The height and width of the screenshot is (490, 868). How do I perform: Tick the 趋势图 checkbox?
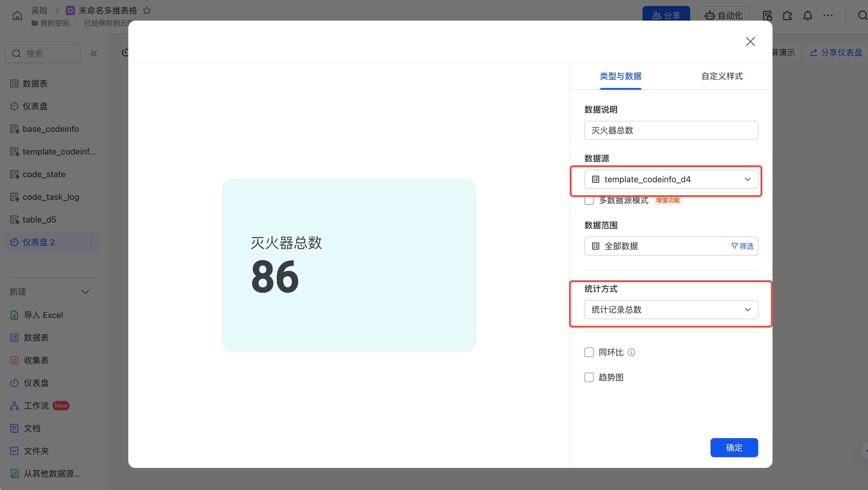click(x=589, y=377)
